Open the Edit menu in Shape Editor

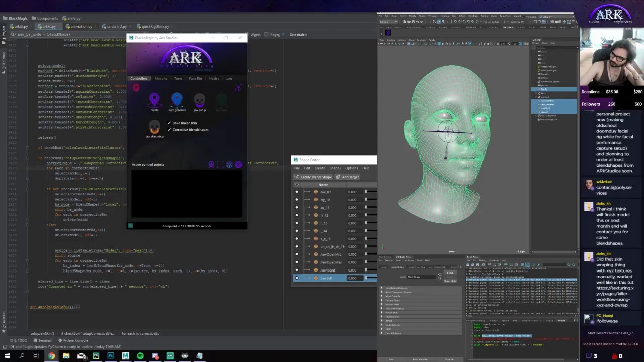[x=307, y=168]
